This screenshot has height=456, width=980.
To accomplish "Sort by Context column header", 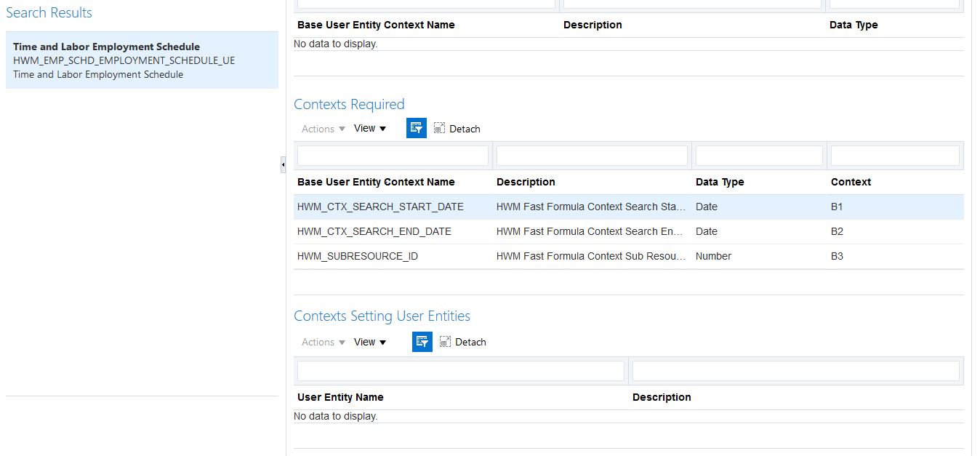I will pos(851,182).
